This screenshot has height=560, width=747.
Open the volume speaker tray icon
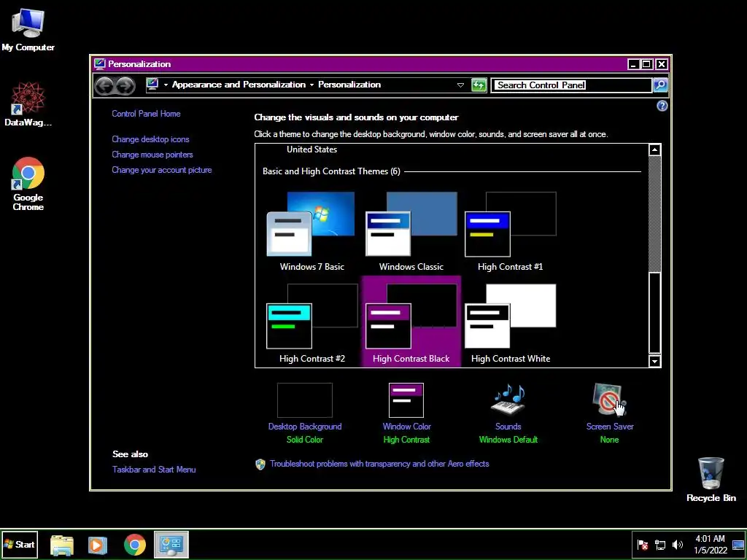(677, 545)
